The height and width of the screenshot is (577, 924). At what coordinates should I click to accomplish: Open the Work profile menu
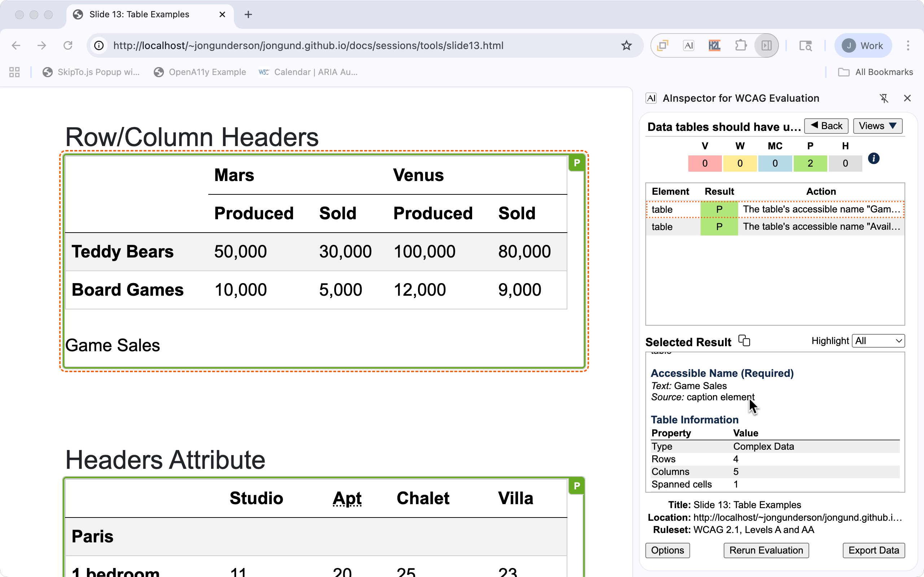863,45
